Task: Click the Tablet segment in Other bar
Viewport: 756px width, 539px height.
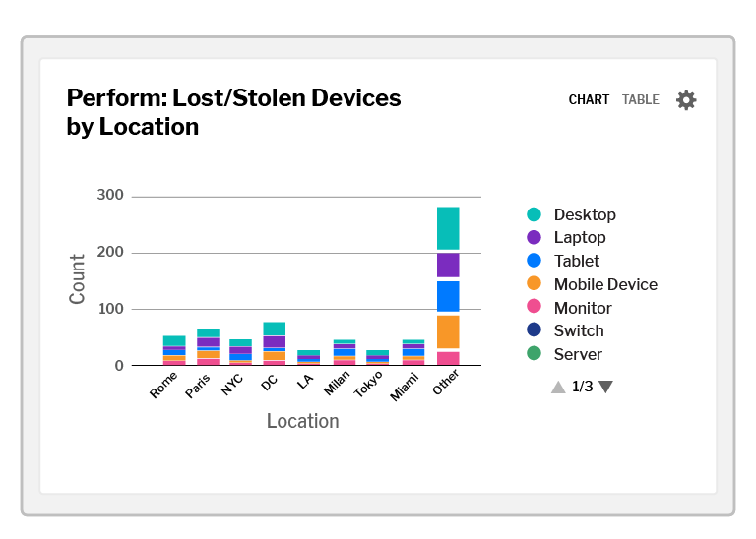Action: [448, 296]
